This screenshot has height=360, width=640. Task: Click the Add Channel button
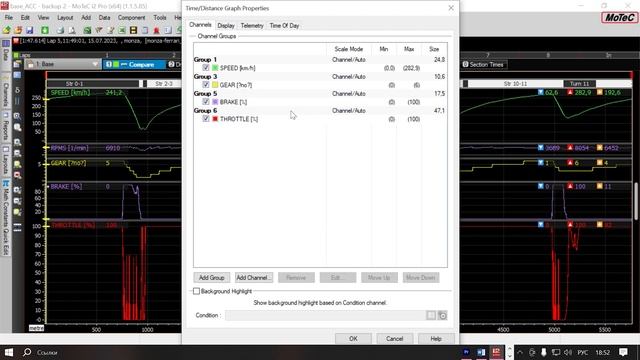(253, 278)
